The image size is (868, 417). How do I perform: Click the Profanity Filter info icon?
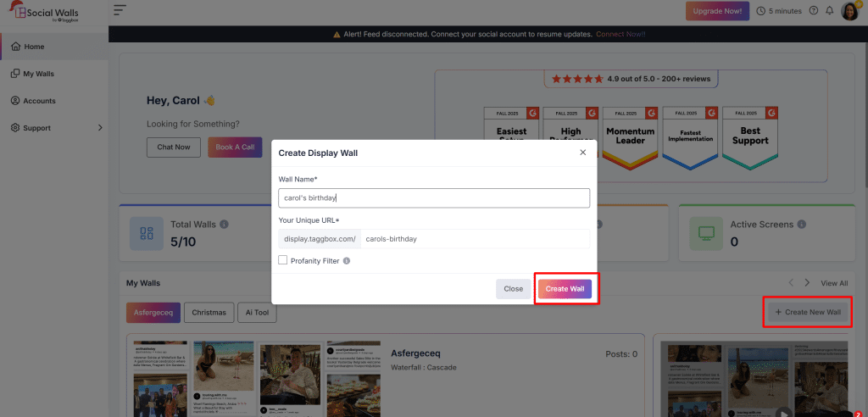pyautogui.click(x=347, y=261)
